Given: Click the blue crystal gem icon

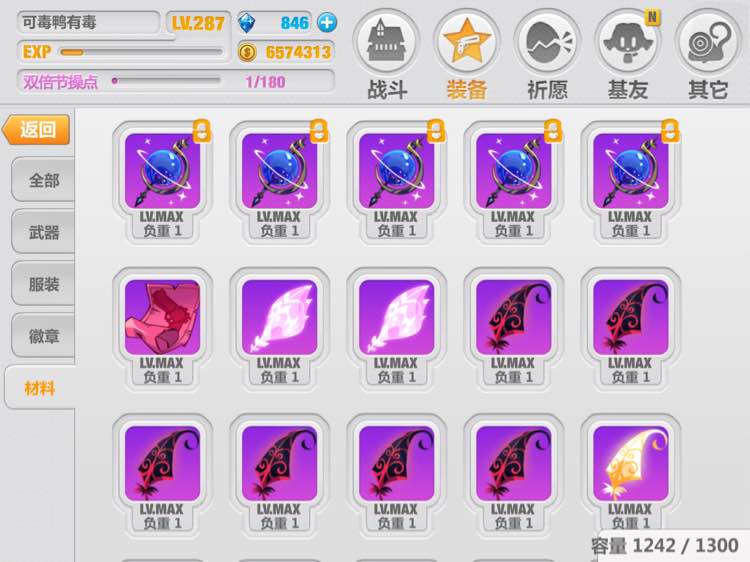Looking at the screenshot, I should click(246, 22).
